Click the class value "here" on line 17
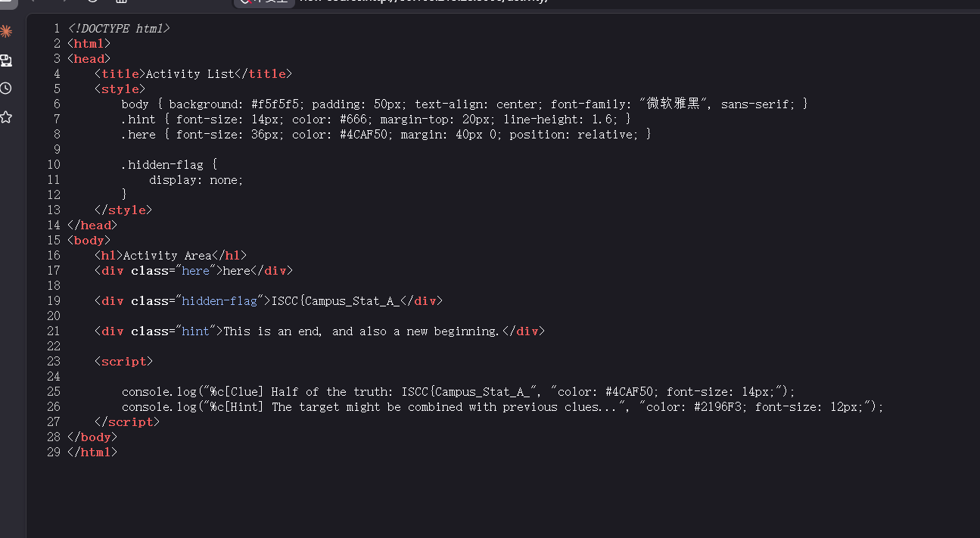Viewport: 980px width, 538px height. (196, 271)
